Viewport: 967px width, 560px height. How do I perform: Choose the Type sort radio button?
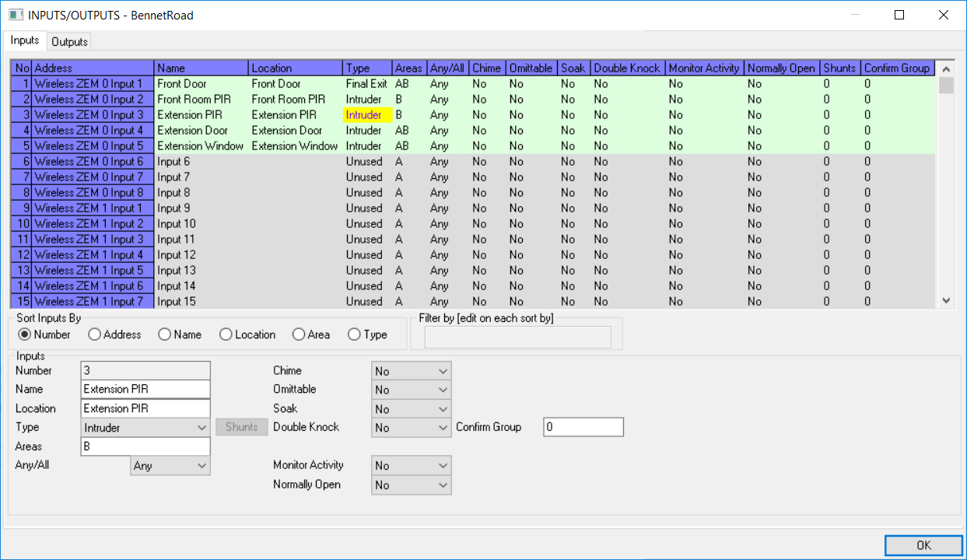tap(355, 334)
